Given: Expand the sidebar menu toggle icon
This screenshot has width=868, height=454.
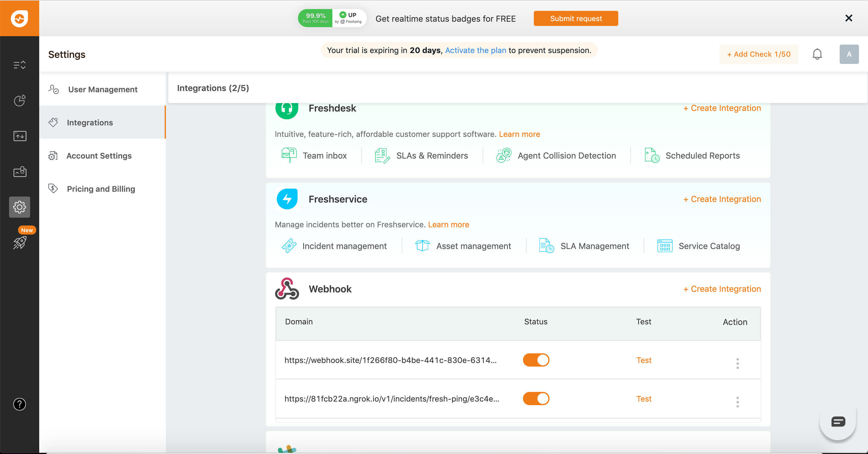Looking at the screenshot, I should click(20, 65).
